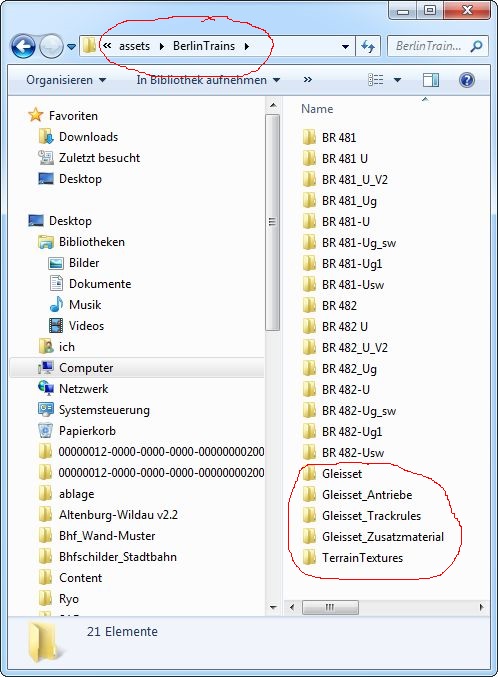The width and height of the screenshot is (498, 677).
Task: Toggle the preview pane icon
Action: (431, 80)
